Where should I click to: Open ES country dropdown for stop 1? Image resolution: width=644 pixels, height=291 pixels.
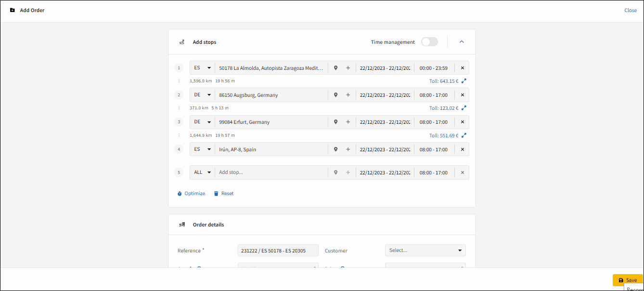(203, 68)
